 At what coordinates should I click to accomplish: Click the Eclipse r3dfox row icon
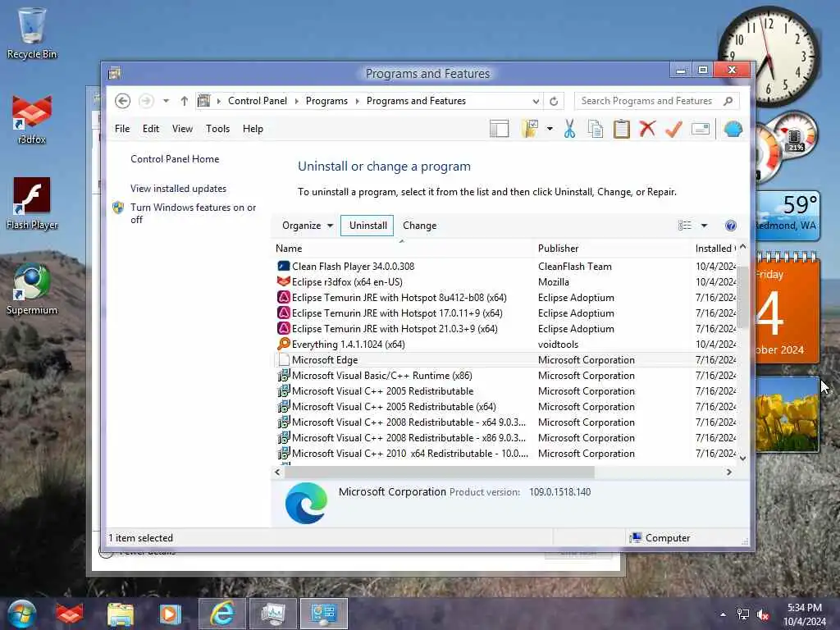pos(283,281)
